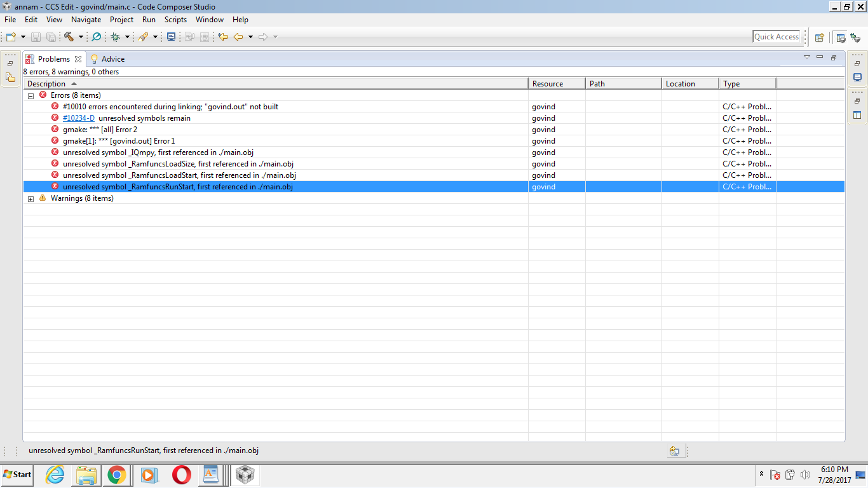Click the status bar folder icon
The image size is (868, 488).
[674, 451]
